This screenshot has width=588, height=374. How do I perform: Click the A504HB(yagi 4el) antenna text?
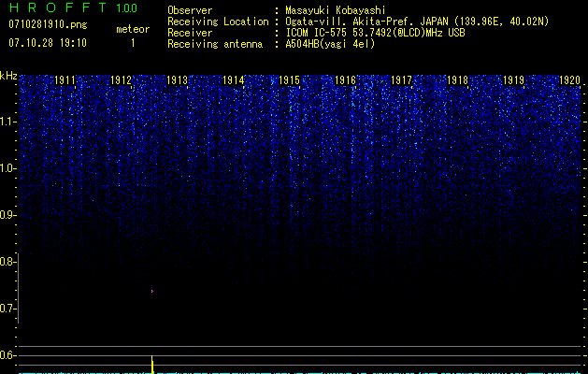pos(330,44)
